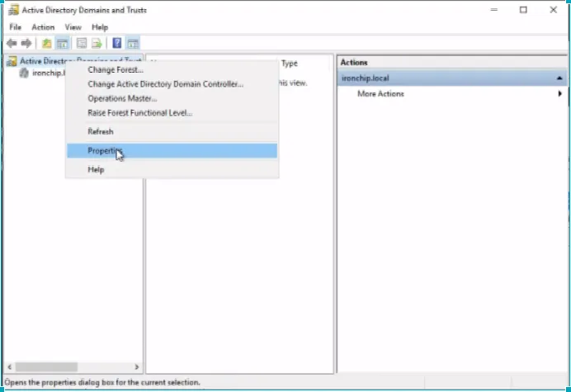Select Raise Forest Functional Level...

[x=172, y=113]
